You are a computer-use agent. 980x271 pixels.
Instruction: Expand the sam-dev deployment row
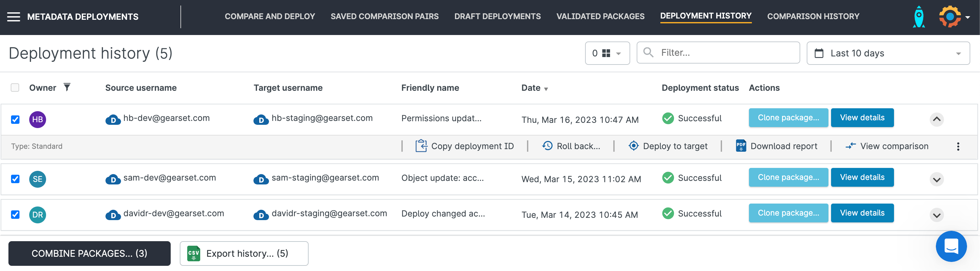click(x=936, y=179)
